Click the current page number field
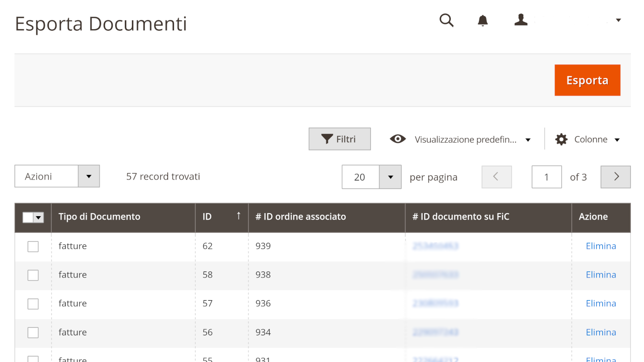Image resolution: width=644 pixels, height=362 pixels. coord(546,177)
